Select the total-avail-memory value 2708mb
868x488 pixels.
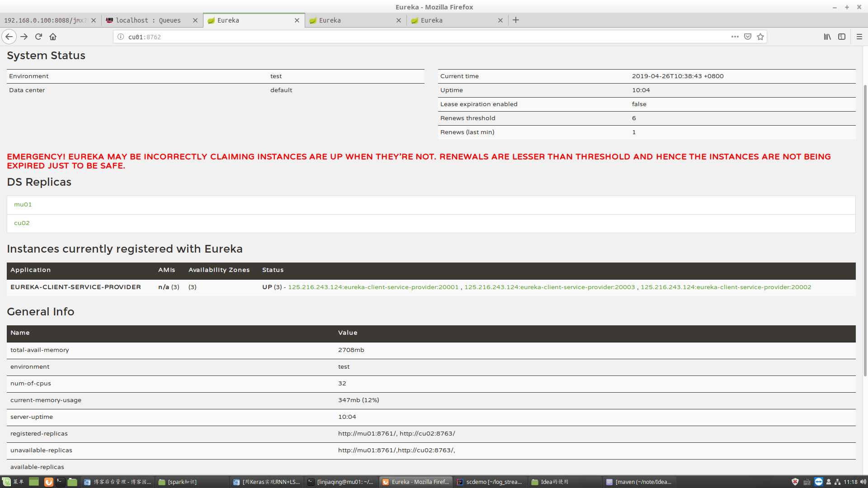point(351,350)
